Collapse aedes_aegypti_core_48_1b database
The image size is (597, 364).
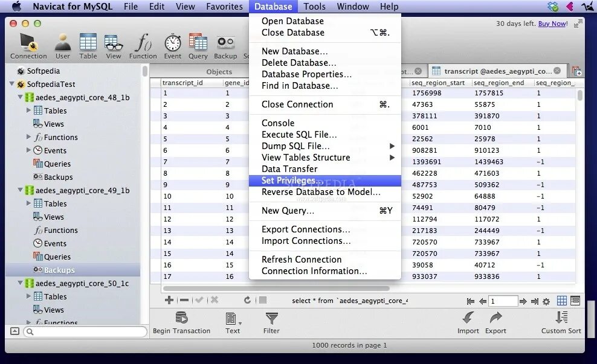20,97
